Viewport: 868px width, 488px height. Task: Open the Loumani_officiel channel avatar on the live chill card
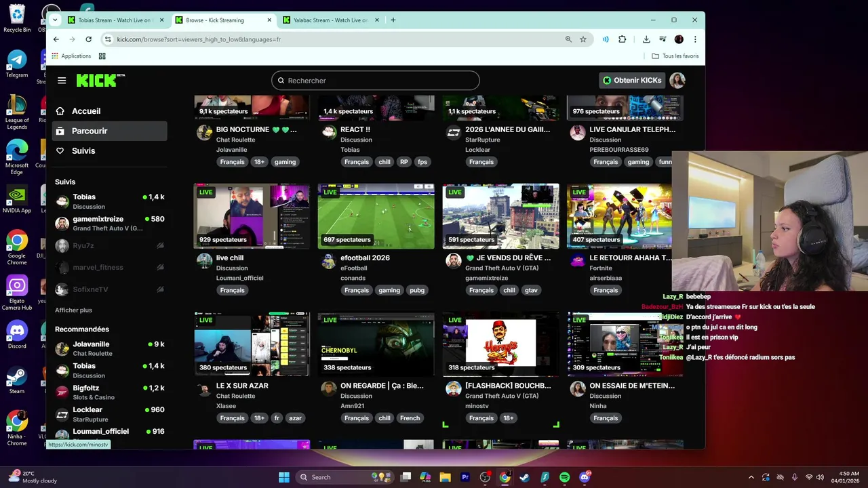[204, 260]
